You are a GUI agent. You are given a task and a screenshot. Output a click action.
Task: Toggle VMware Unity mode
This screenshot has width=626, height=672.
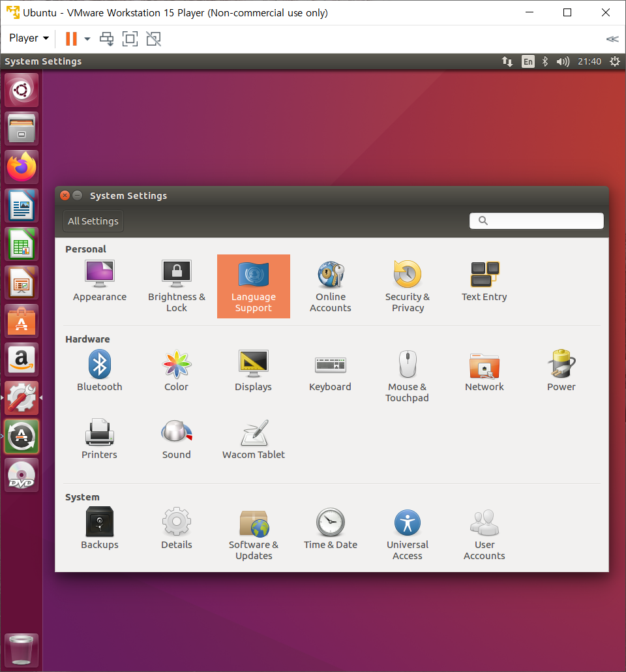(153, 38)
